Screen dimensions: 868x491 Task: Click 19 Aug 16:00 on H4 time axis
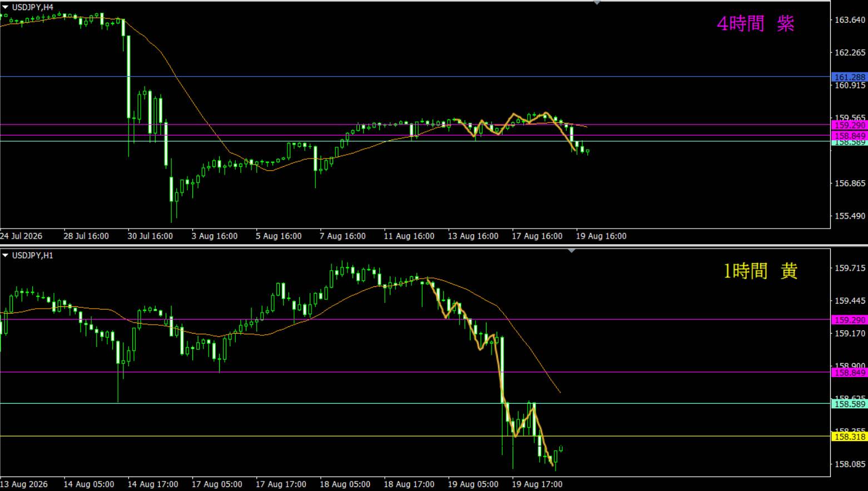601,236
